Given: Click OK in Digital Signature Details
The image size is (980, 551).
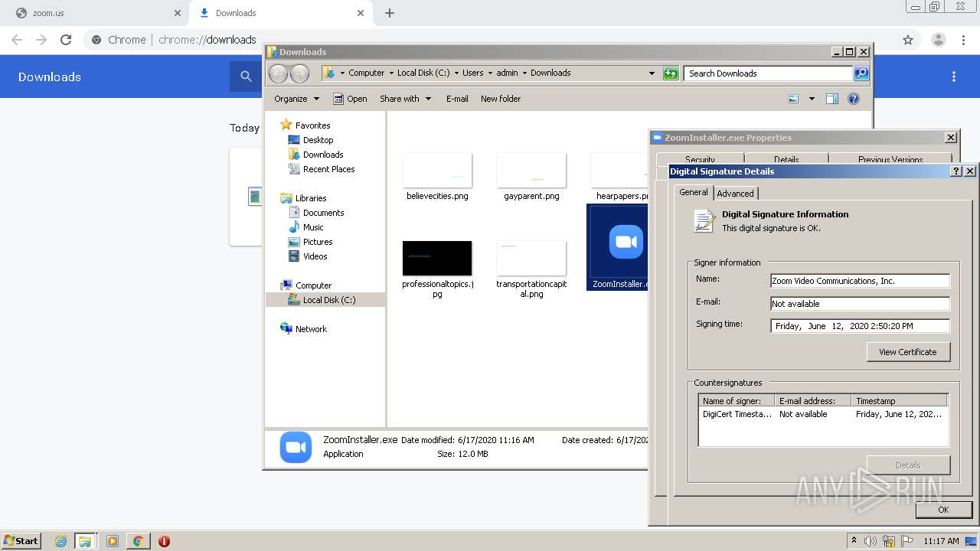Looking at the screenshot, I should (943, 510).
